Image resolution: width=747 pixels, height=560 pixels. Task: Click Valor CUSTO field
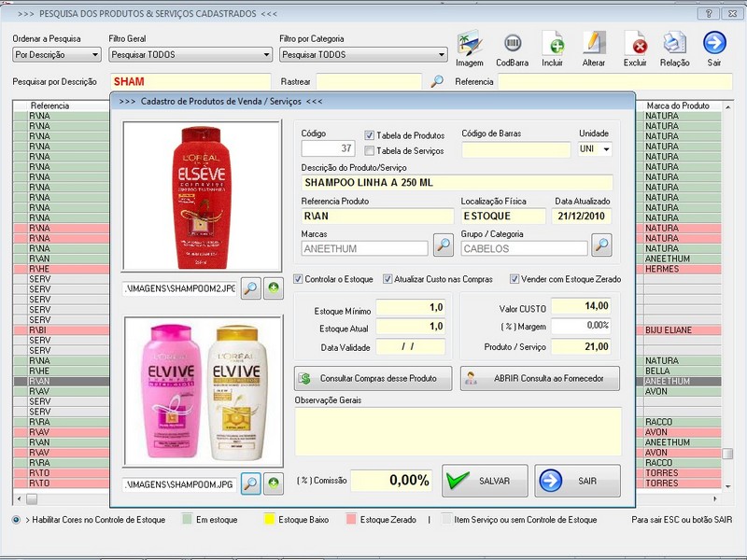[x=581, y=306]
